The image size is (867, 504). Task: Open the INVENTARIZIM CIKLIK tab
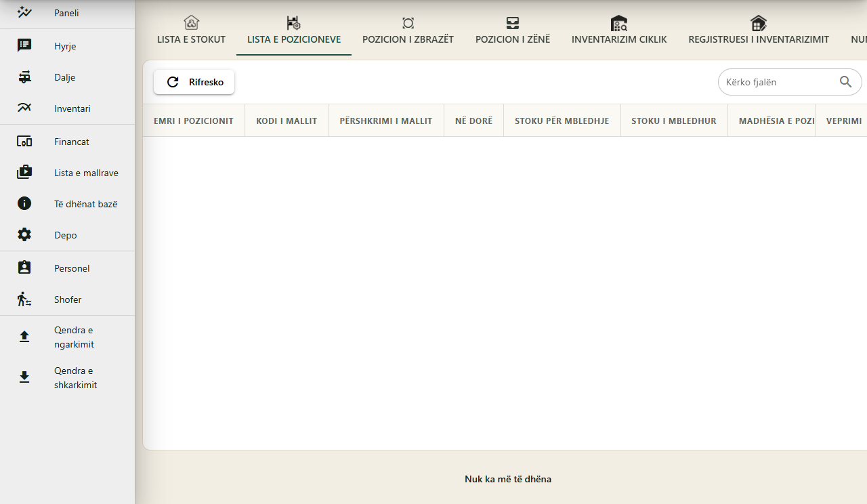(619, 32)
